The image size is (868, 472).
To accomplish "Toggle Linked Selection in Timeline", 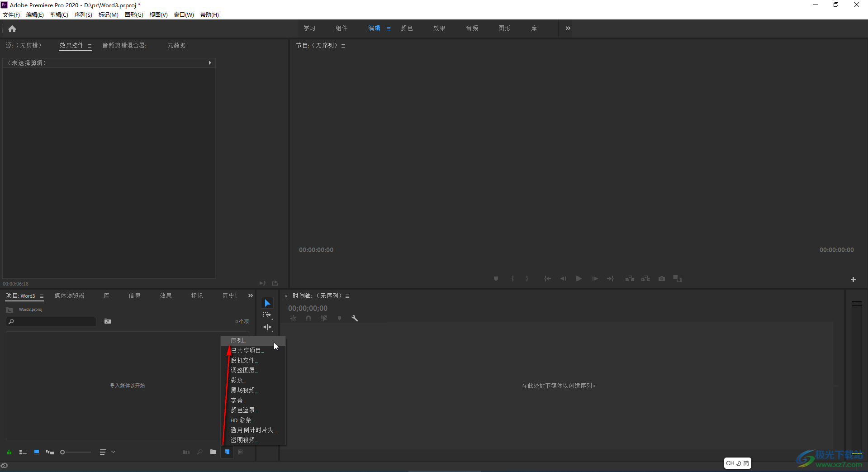I will [x=324, y=319].
